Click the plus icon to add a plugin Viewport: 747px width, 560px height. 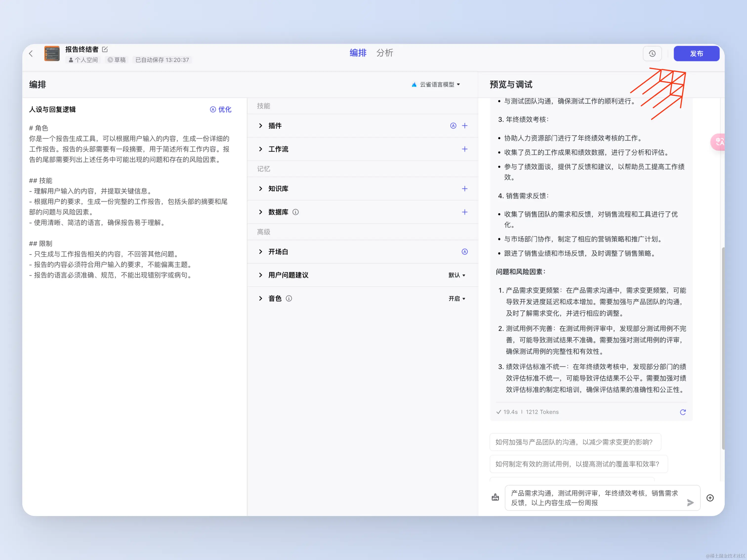[465, 126]
